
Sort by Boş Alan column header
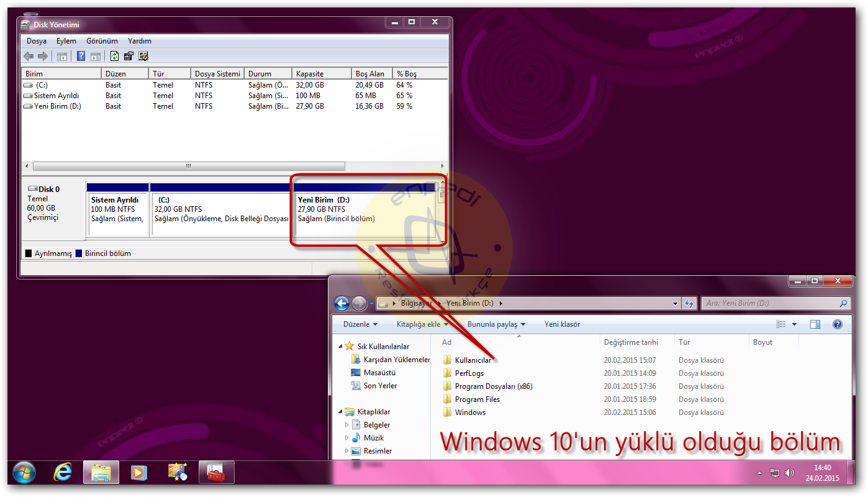(373, 73)
